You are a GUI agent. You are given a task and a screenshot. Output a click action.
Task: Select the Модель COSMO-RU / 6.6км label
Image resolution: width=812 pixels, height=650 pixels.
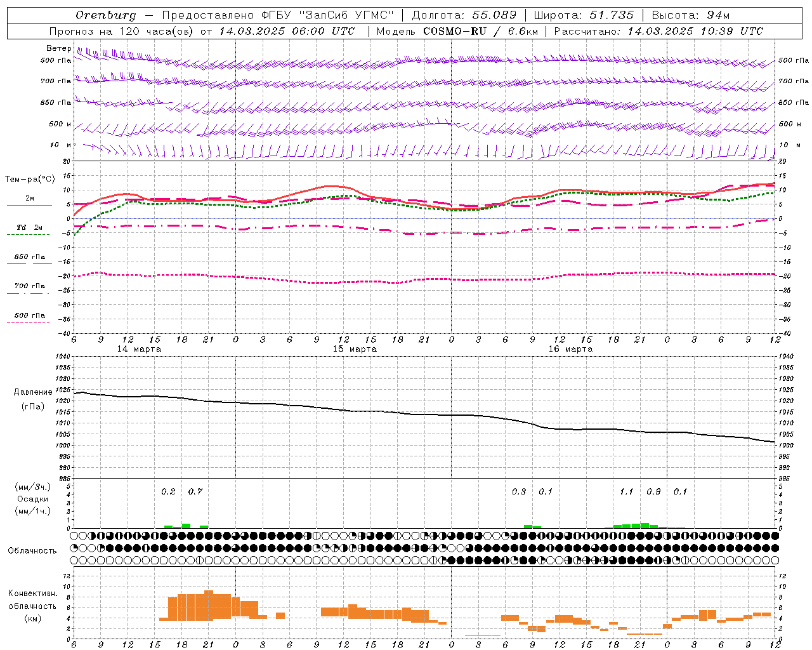point(457,31)
